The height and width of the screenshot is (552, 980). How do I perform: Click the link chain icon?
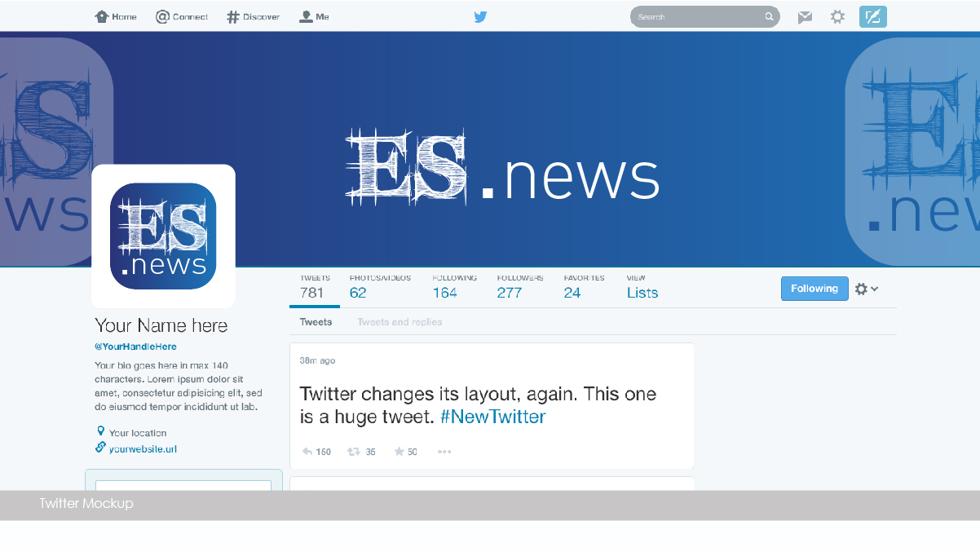pyautogui.click(x=100, y=447)
